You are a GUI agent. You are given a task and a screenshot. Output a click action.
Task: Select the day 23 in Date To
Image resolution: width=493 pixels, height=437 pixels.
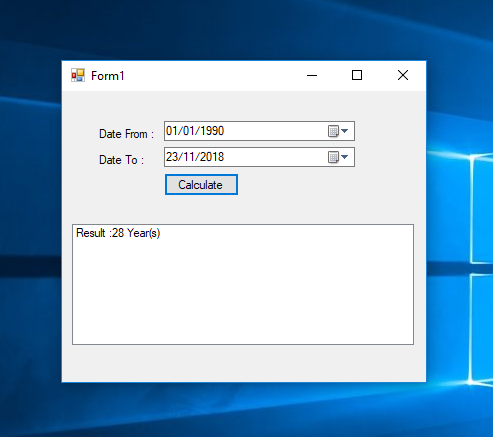[x=172, y=157]
